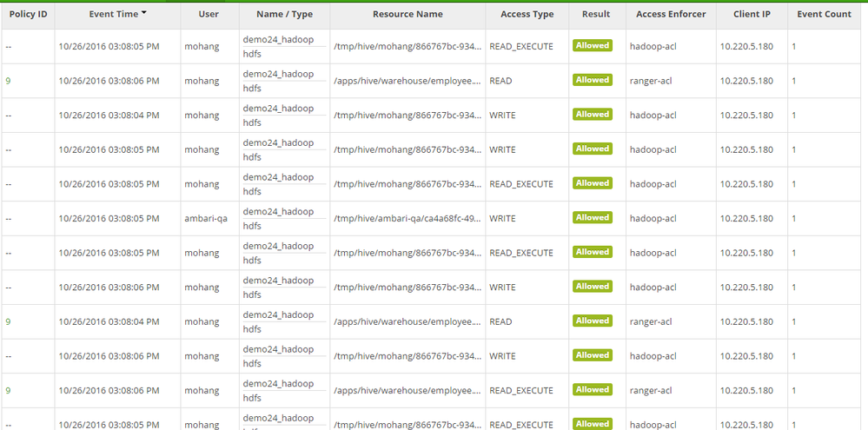Click hadoop-acl enforcer in WRITE 03:08:04 PM row
The height and width of the screenshot is (430, 868).
[x=653, y=116]
